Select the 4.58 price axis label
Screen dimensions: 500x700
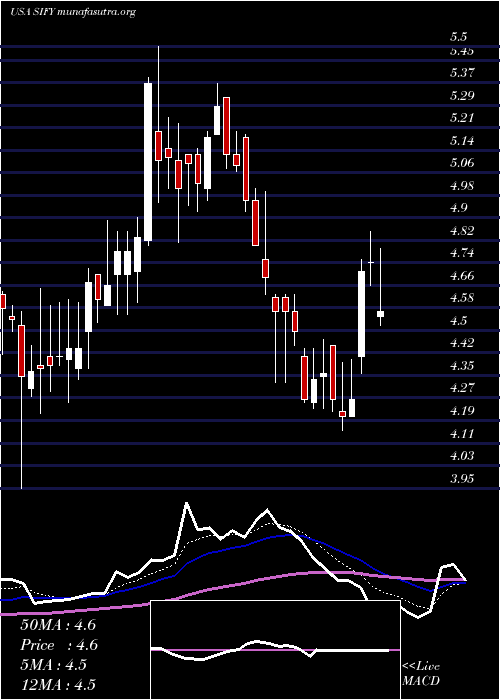[x=462, y=298]
